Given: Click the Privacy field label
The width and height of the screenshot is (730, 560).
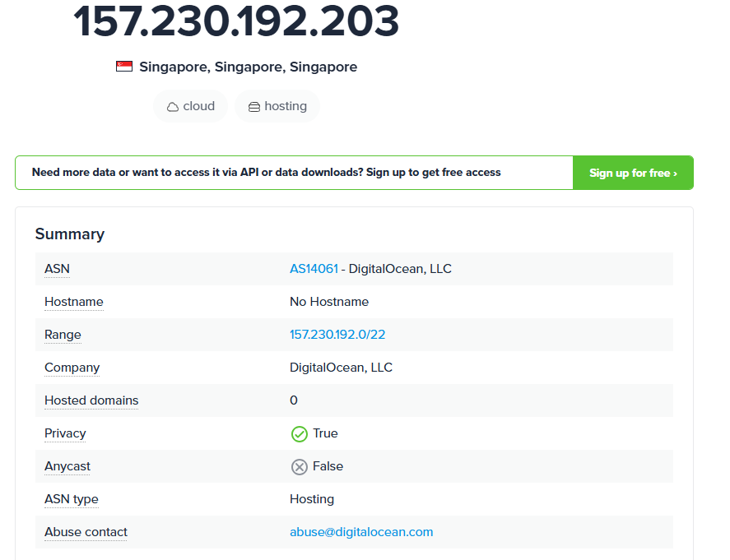Looking at the screenshot, I should click(65, 433).
